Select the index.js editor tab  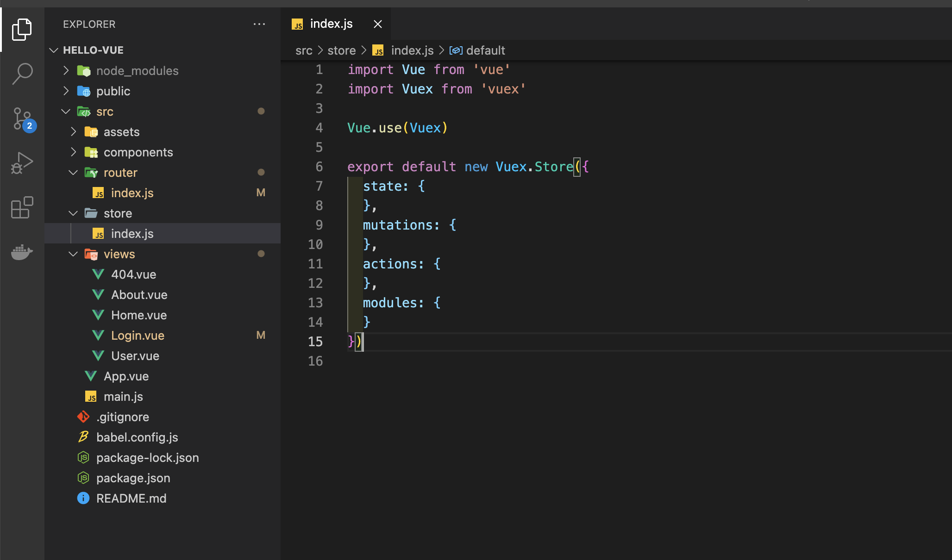coord(336,24)
